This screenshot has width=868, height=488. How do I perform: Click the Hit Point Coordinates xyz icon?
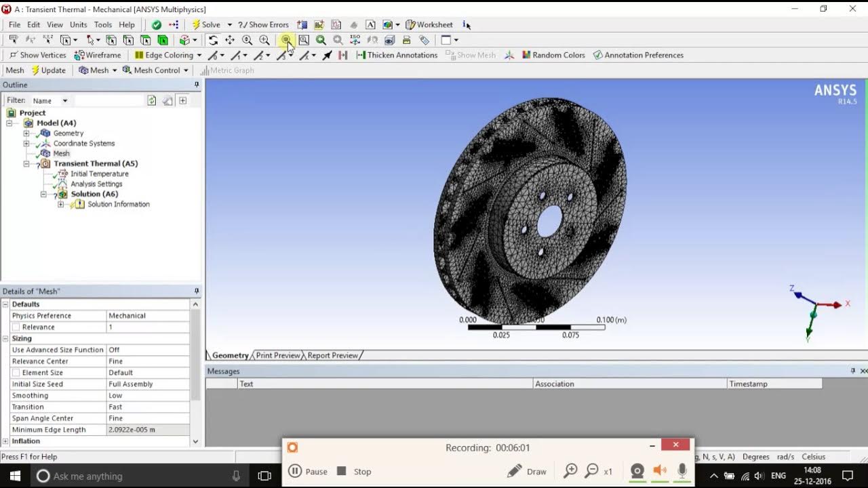coord(47,40)
